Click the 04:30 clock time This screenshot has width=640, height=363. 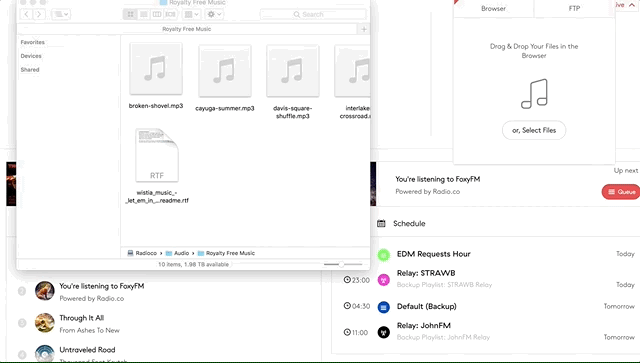[357, 306]
